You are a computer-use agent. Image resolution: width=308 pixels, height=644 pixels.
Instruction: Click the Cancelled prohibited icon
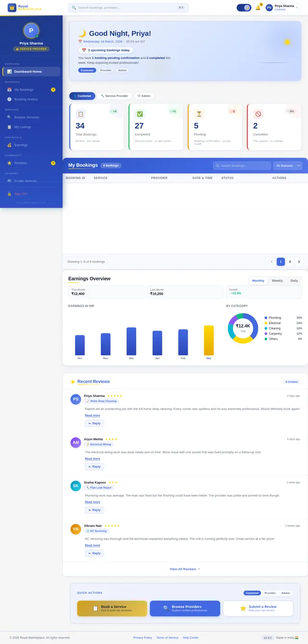pos(258,114)
